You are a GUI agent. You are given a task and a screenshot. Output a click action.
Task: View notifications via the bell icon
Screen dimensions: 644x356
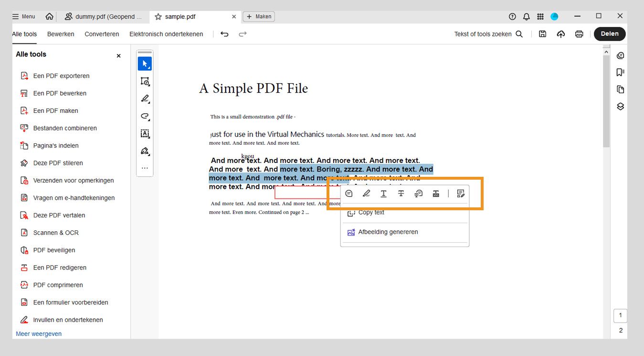(x=526, y=17)
